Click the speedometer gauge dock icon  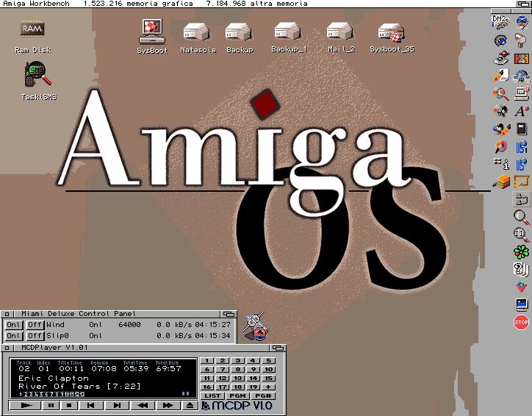tap(501, 40)
